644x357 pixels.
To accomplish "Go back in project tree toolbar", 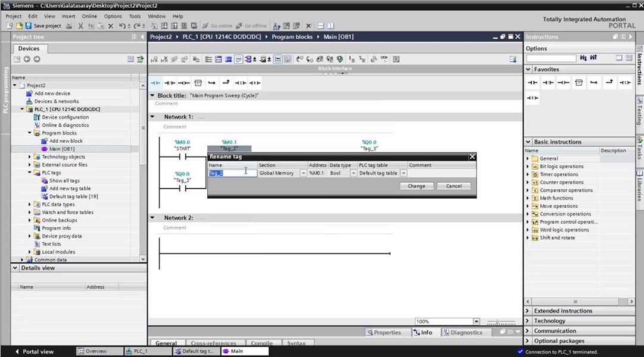I will [x=27, y=59].
